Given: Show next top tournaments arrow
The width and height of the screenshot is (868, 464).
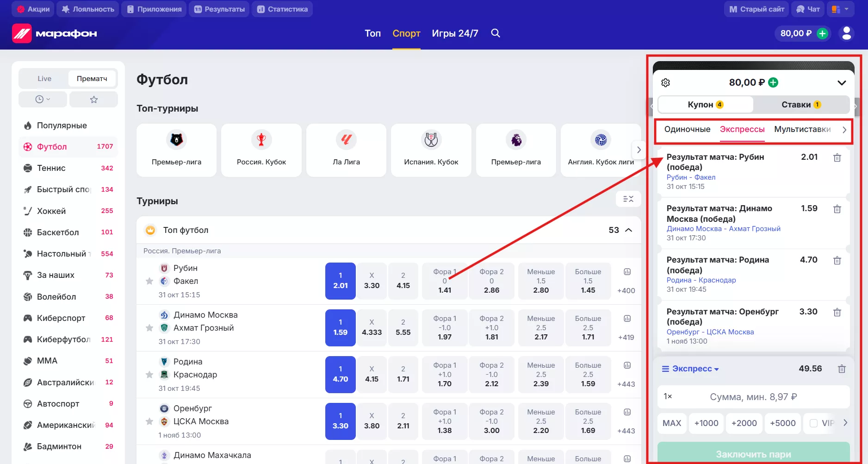Looking at the screenshot, I should pos(639,150).
